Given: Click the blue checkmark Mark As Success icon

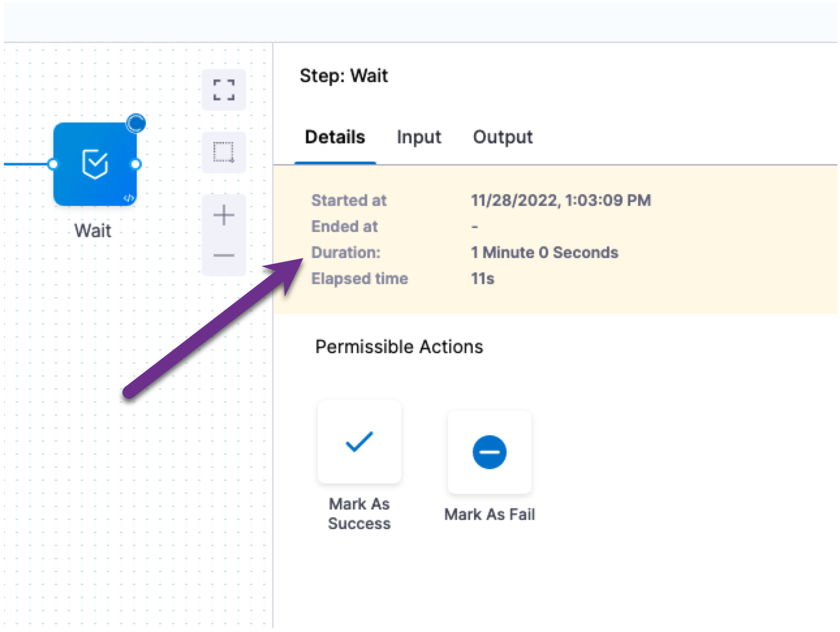Looking at the screenshot, I should point(359,442).
